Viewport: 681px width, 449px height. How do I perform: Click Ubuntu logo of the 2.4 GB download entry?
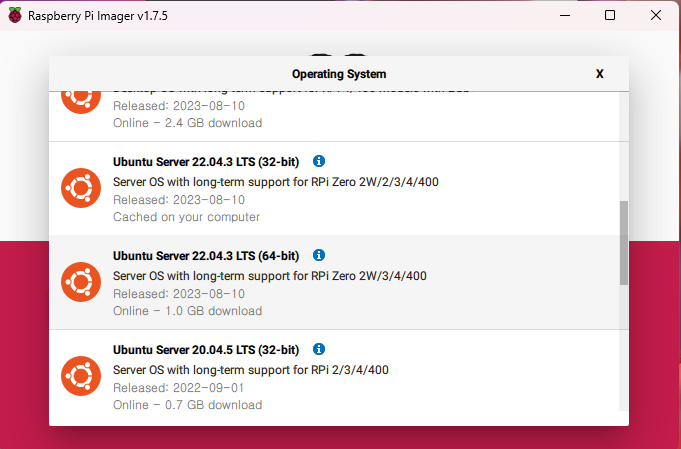(81, 102)
